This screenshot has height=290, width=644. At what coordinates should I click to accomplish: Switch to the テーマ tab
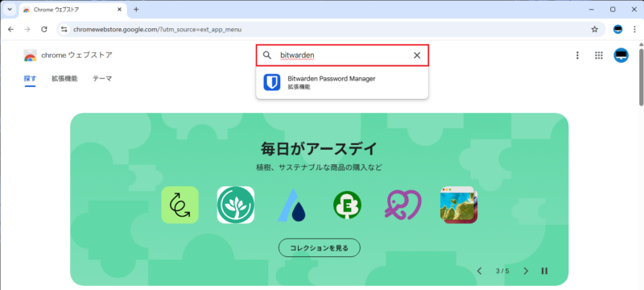(102, 78)
